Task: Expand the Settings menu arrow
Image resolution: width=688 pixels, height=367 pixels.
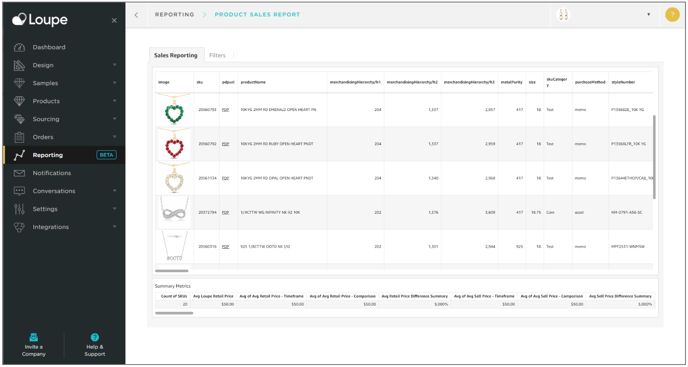Action: coord(115,209)
